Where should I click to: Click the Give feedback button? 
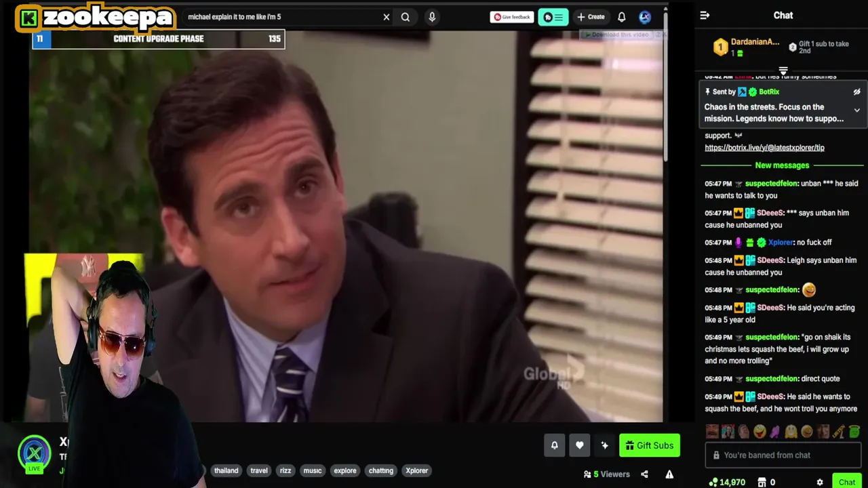pyautogui.click(x=512, y=17)
